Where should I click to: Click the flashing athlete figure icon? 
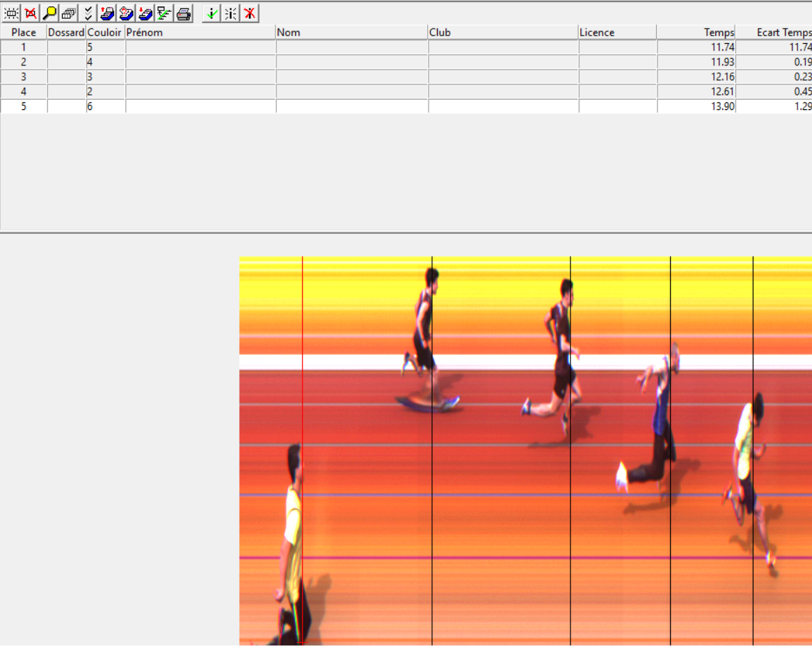point(230,13)
